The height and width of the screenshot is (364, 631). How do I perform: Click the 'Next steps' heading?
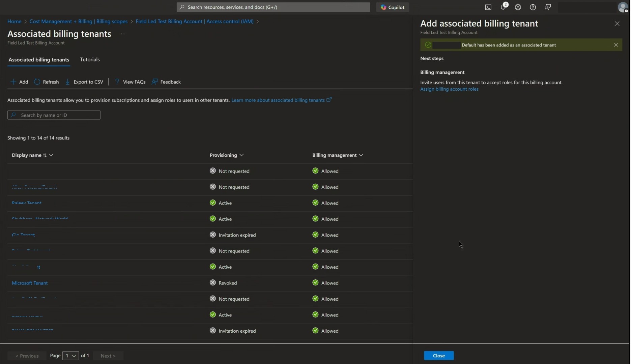(432, 58)
